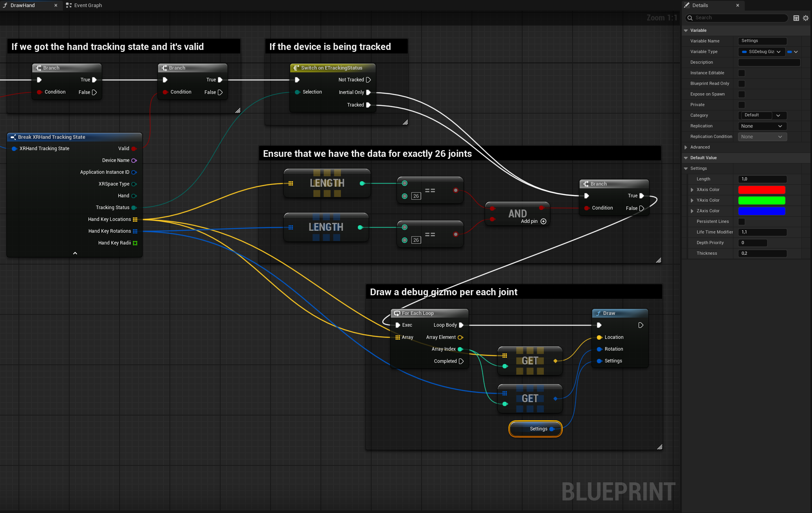Enable the Persistent Lines checkbox
Image resolution: width=812 pixels, height=513 pixels.
click(x=742, y=222)
